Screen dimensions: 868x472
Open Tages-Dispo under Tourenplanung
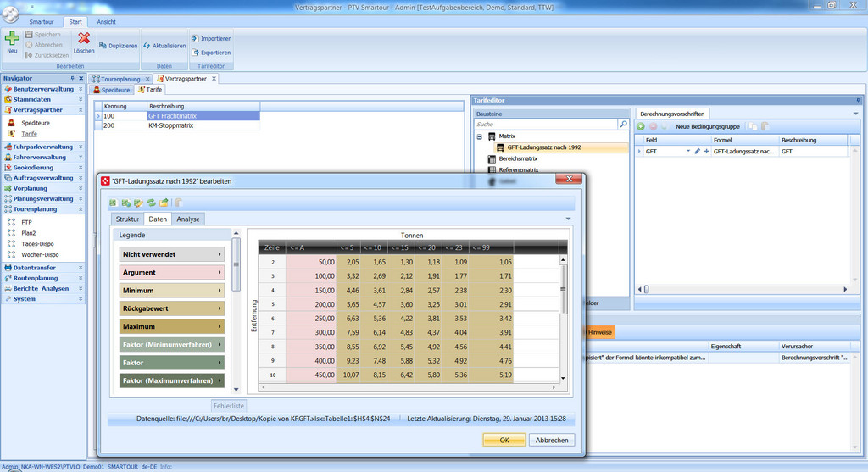click(37, 243)
